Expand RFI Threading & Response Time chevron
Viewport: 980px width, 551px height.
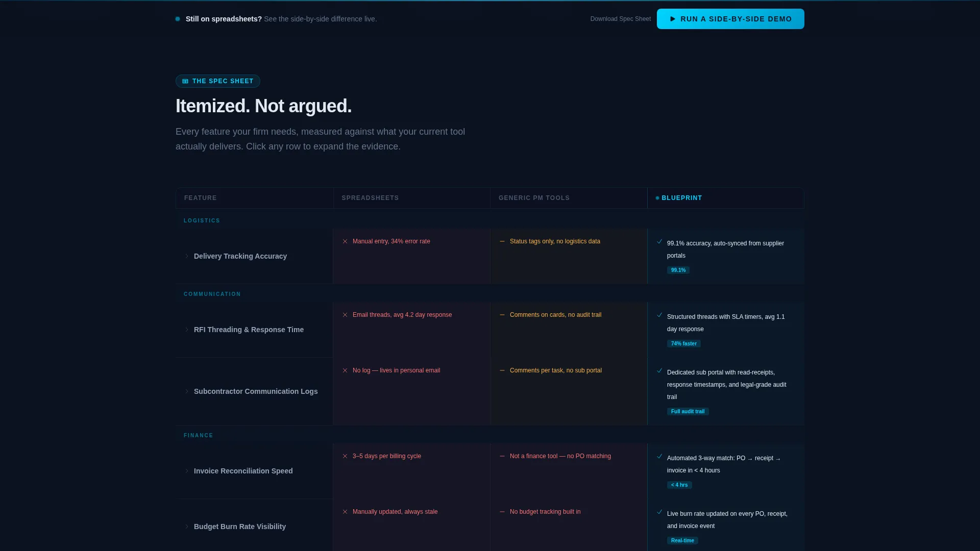click(187, 330)
